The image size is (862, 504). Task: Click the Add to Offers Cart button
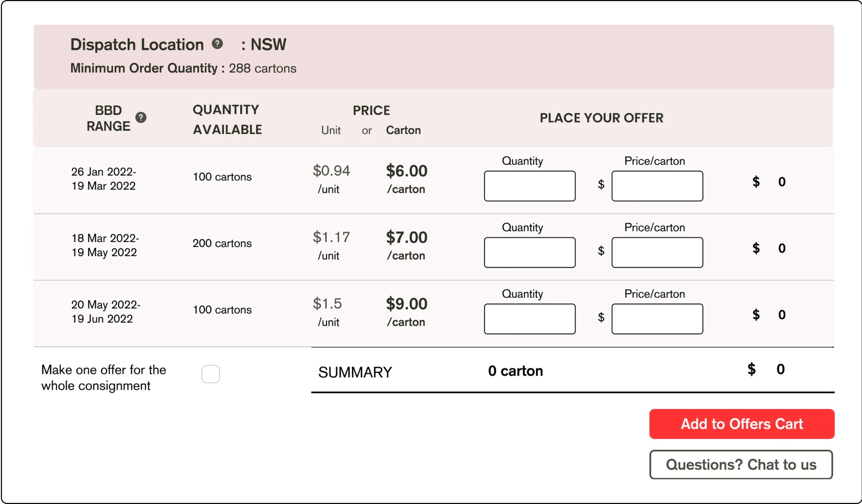(742, 424)
